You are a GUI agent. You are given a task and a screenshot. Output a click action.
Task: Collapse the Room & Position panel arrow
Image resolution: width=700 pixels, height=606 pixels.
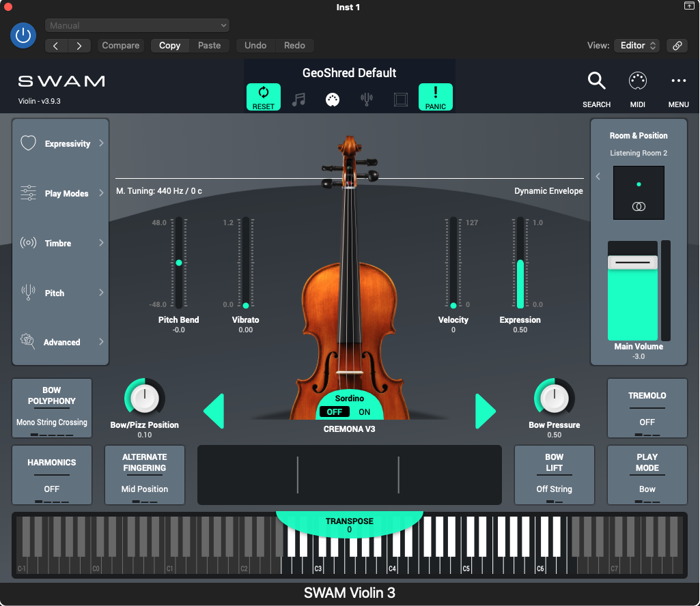(x=598, y=177)
